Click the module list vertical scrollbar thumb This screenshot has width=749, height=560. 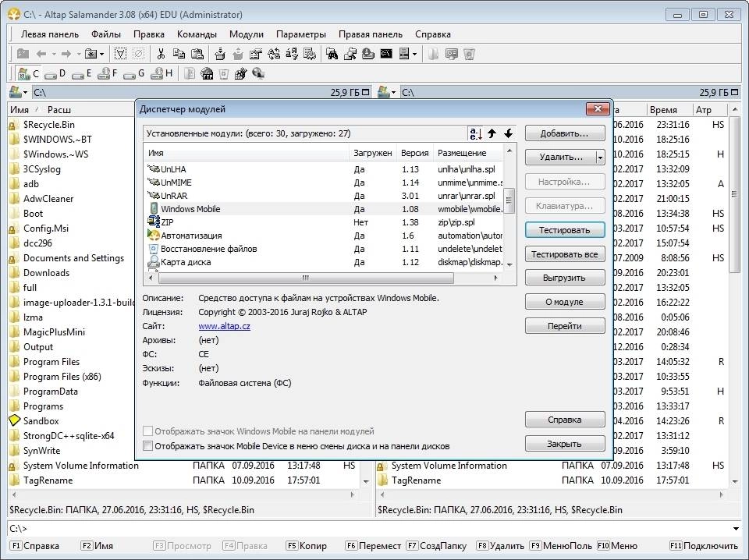pos(509,200)
